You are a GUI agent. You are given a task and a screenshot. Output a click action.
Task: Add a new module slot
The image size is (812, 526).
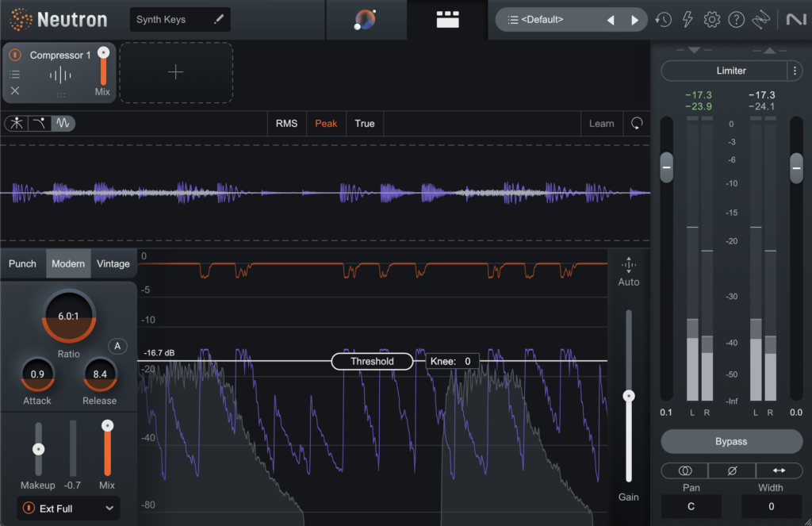[x=176, y=72]
